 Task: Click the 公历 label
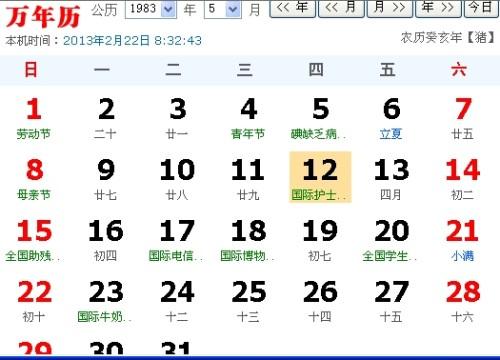point(104,10)
